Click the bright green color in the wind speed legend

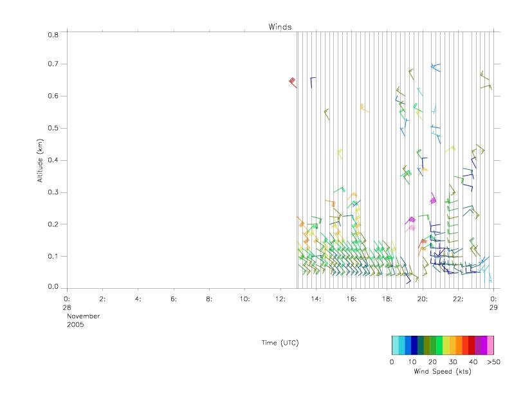[440, 345]
